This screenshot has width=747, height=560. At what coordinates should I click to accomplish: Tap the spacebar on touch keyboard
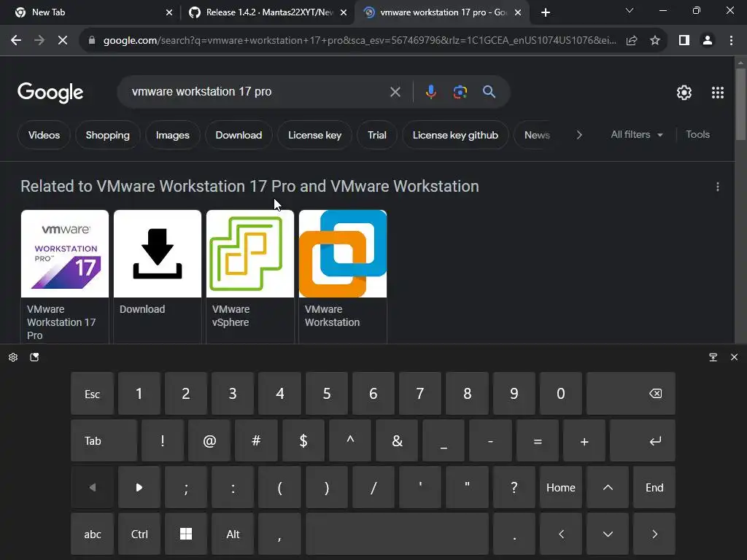coord(397,534)
